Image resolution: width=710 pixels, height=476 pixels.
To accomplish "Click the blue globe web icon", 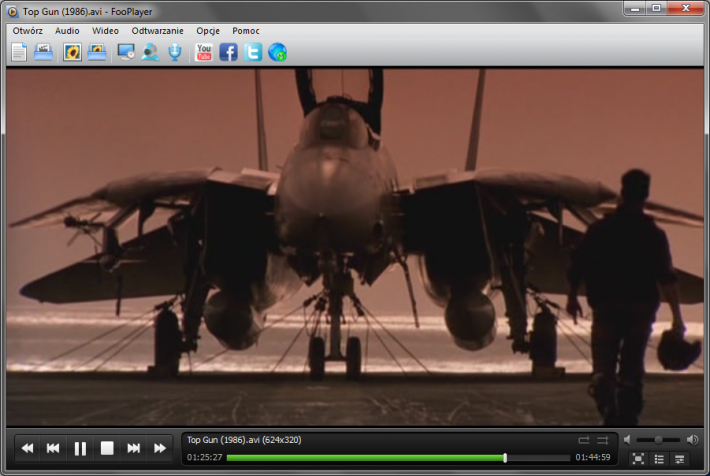I will (x=277, y=52).
